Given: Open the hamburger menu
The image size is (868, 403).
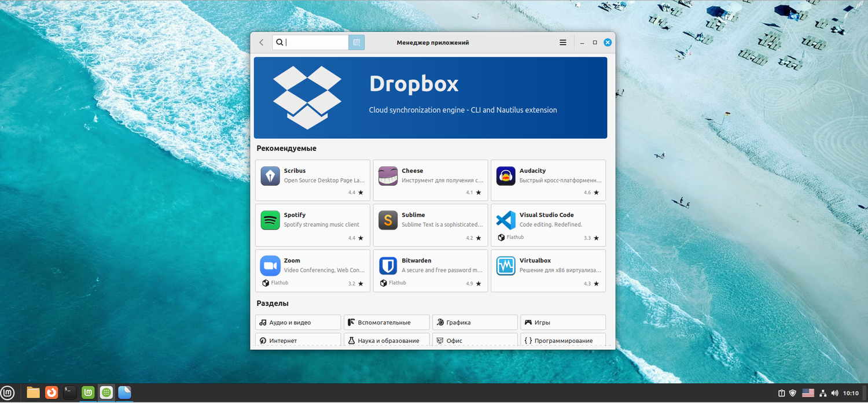Looking at the screenshot, I should click(563, 42).
